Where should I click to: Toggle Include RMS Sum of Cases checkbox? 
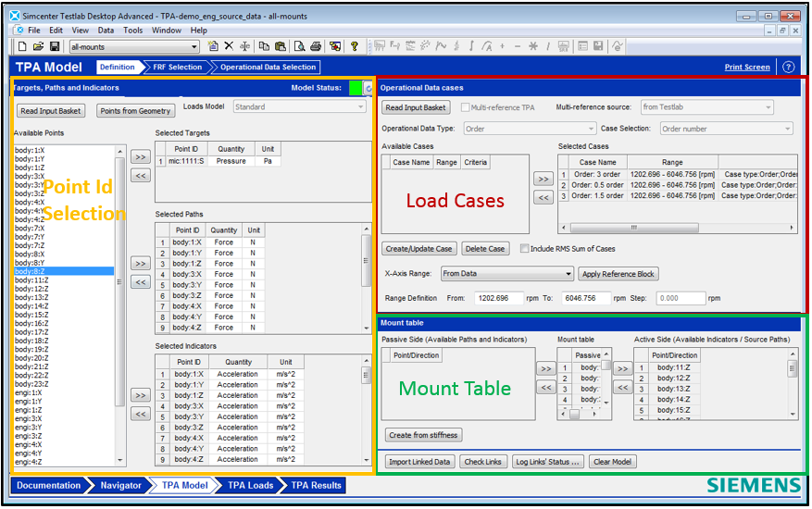tap(525, 249)
